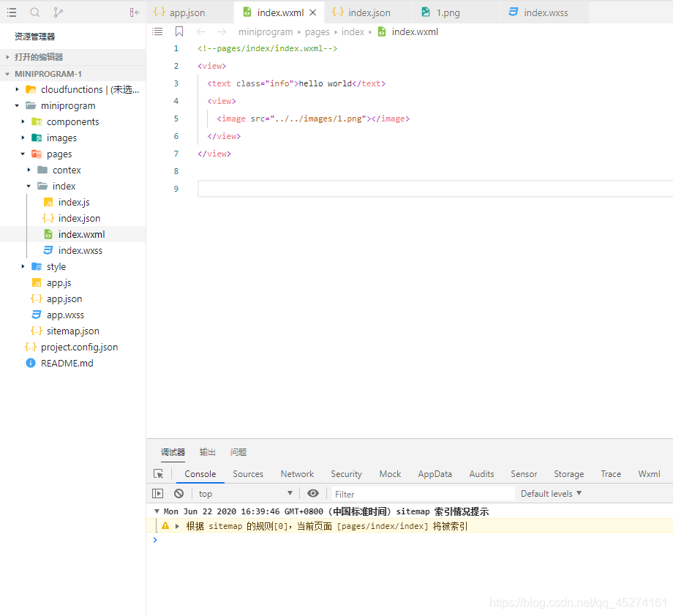
Task: Open the Audits devtools tab
Action: 481,474
